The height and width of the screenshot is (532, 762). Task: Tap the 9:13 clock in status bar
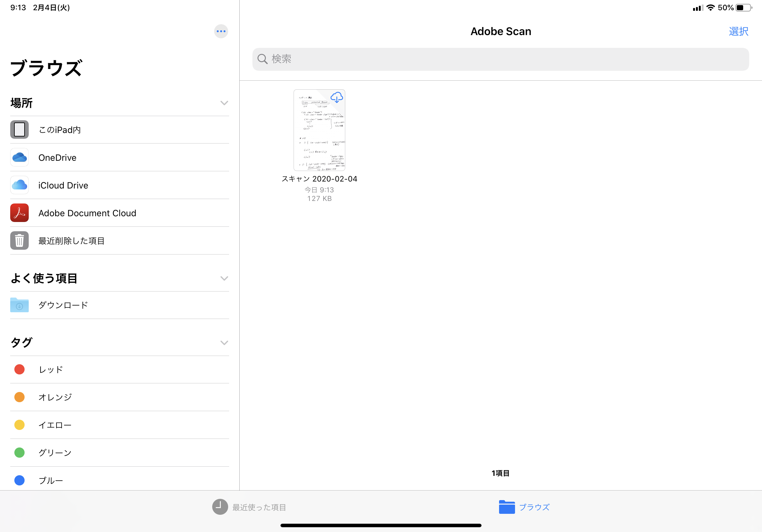(x=18, y=8)
